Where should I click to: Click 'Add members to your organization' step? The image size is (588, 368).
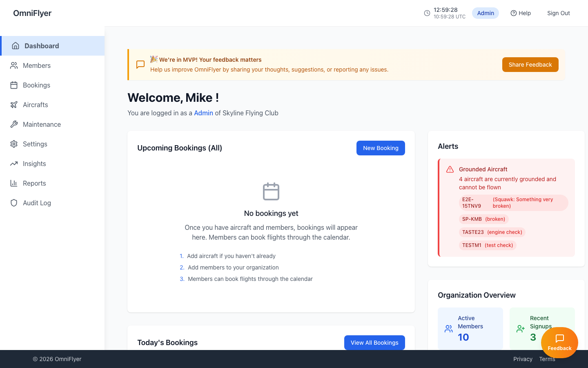pyautogui.click(x=233, y=267)
